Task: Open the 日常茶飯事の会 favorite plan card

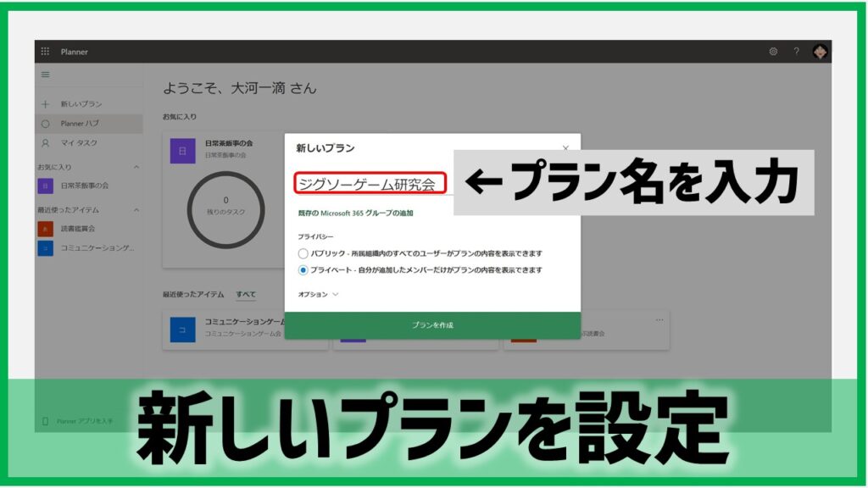Action: [x=224, y=199]
